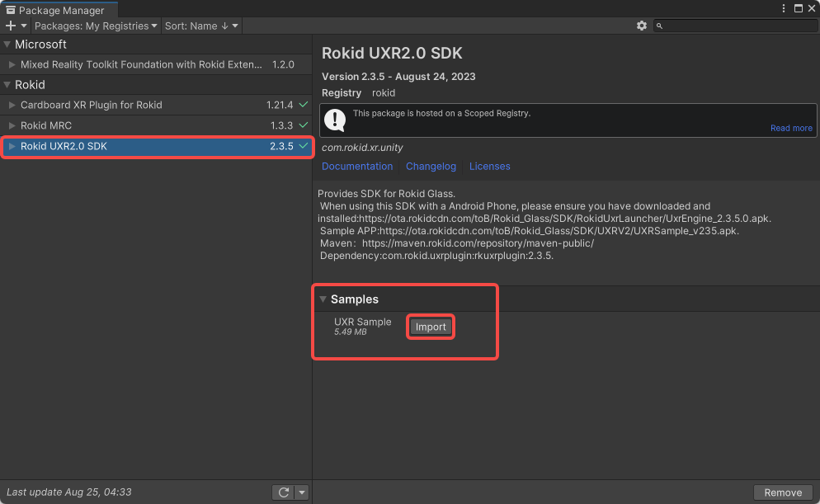Select the Rokid MRC package
This screenshot has height=504, width=820.
pos(156,125)
